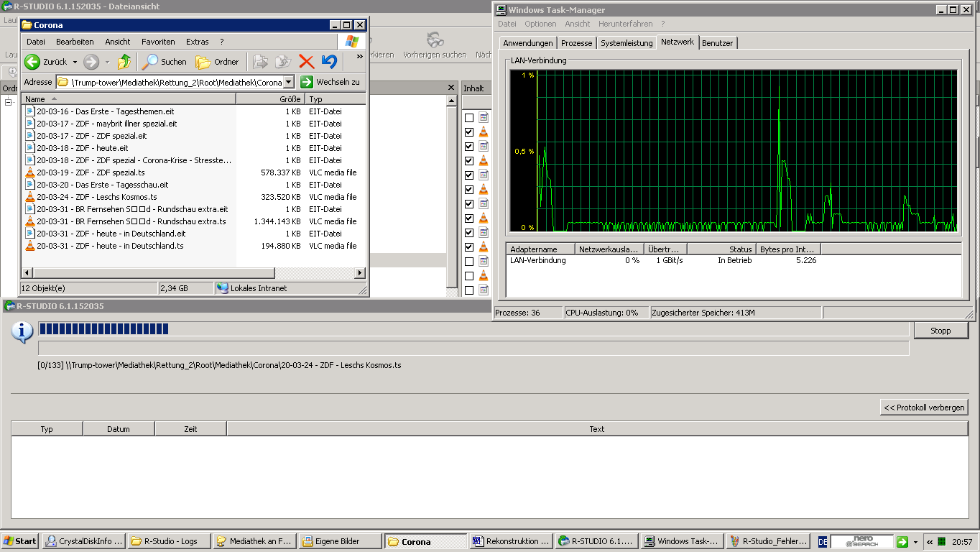
Task: Switch to the Systemleistung tab
Action: point(627,43)
